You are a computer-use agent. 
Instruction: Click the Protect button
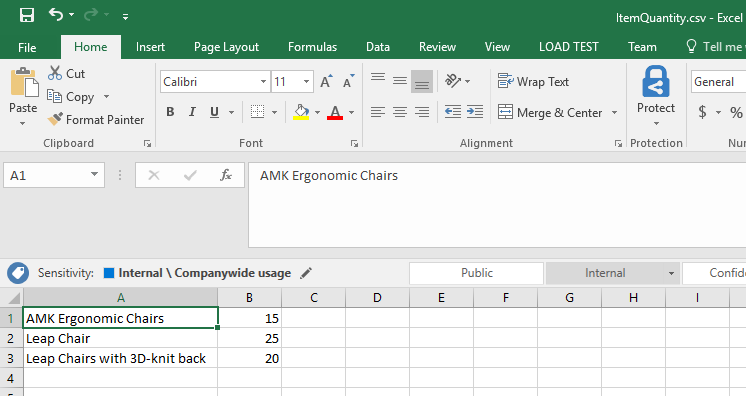click(x=656, y=95)
